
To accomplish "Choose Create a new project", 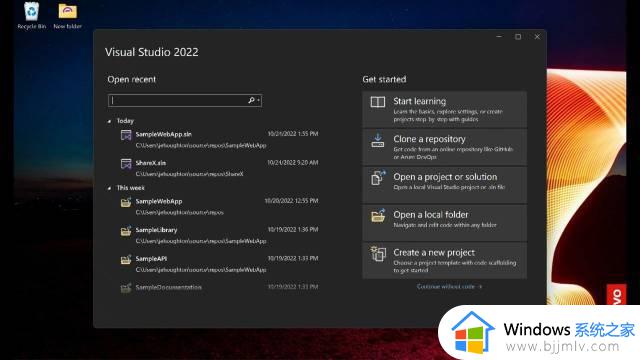I will tap(444, 261).
